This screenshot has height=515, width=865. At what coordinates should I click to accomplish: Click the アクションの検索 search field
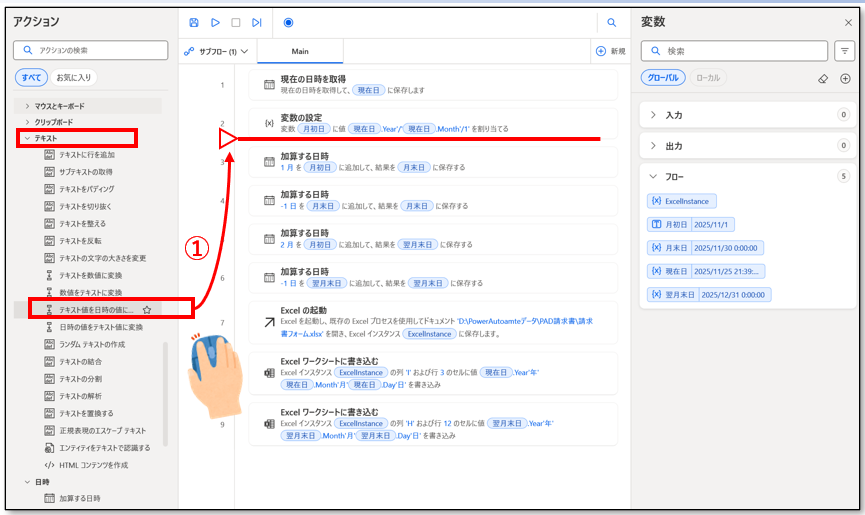[x=90, y=51]
